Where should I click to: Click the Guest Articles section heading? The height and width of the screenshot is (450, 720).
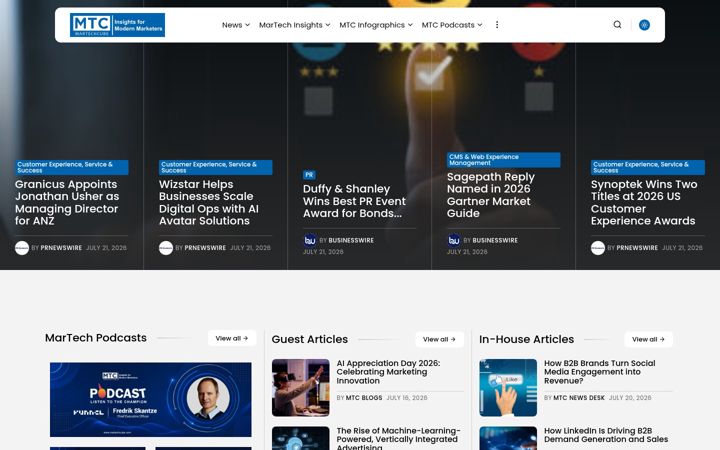pos(310,339)
